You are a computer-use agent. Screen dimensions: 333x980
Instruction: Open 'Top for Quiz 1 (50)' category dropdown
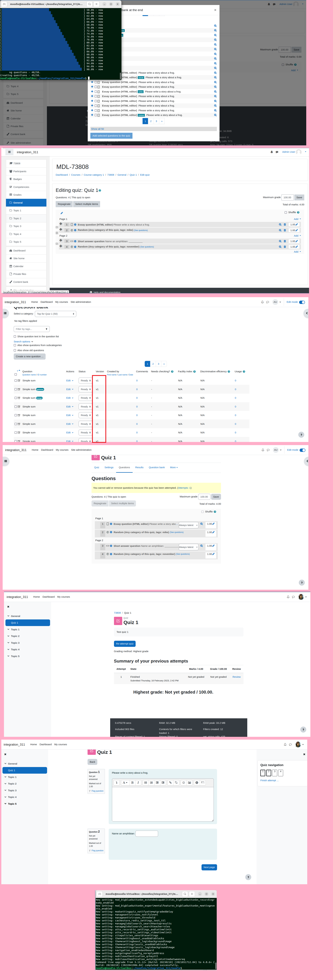tap(55, 314)
